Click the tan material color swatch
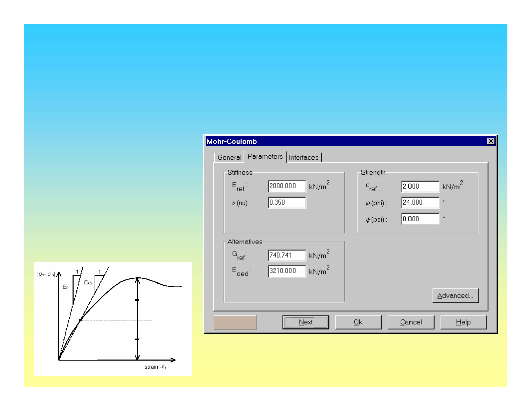The height and width of the screenshot is (411, 532). click(235, 322)
